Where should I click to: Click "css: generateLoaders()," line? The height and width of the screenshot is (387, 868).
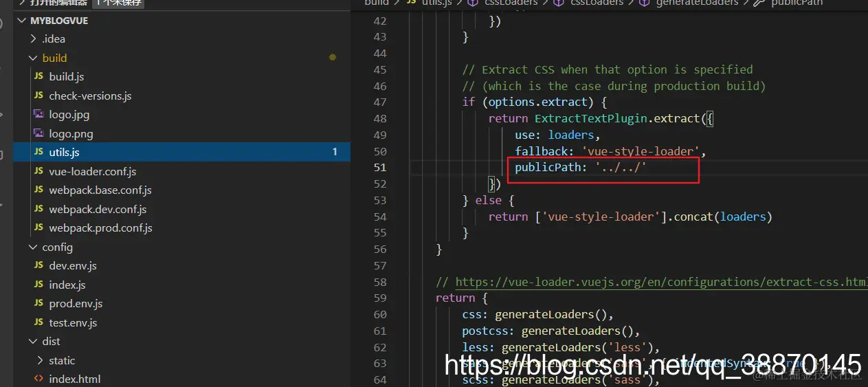[538, 315]
